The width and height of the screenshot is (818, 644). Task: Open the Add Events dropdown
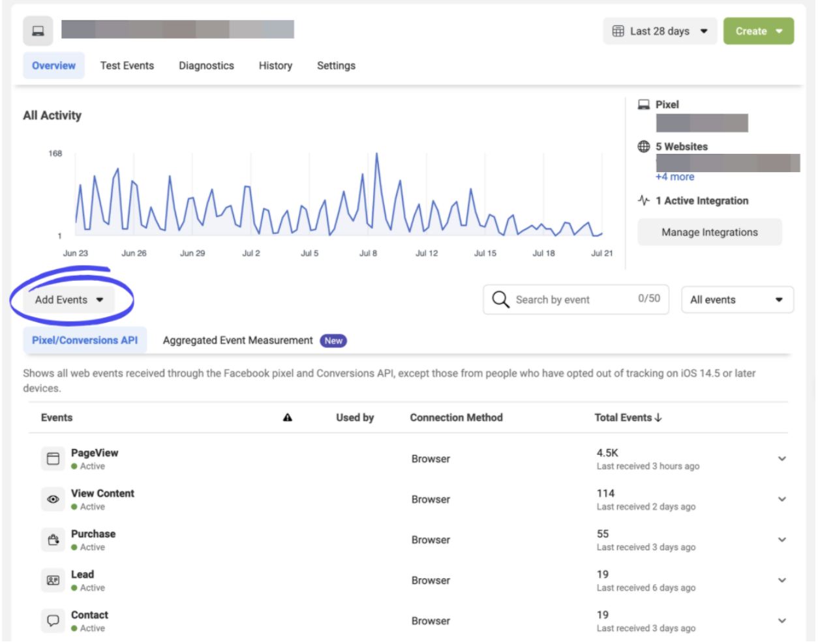click(x=69, y=300)
